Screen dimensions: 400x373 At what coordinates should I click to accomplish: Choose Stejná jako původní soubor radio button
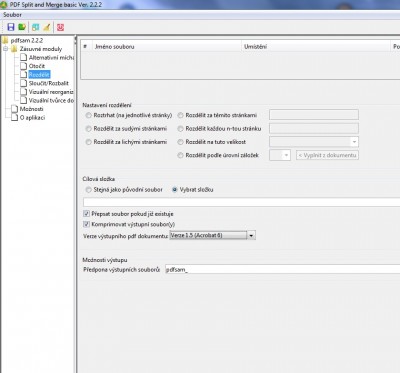88,190
